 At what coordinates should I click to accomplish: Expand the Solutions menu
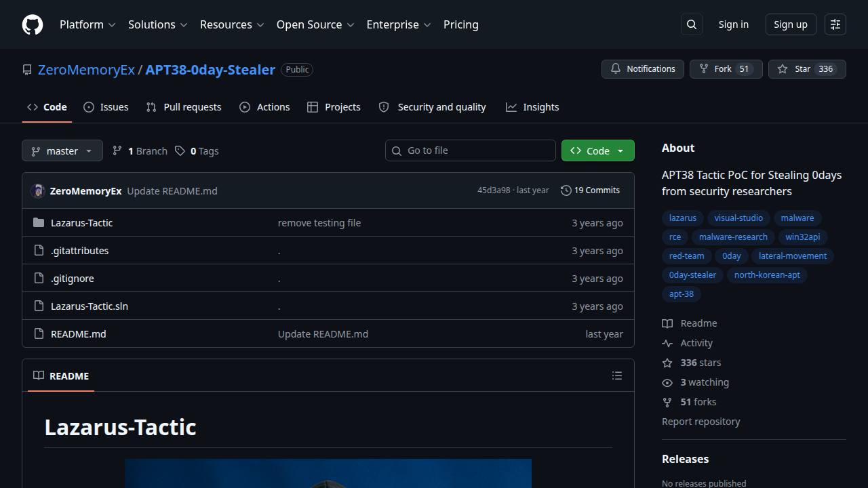(x=157, y=24)
